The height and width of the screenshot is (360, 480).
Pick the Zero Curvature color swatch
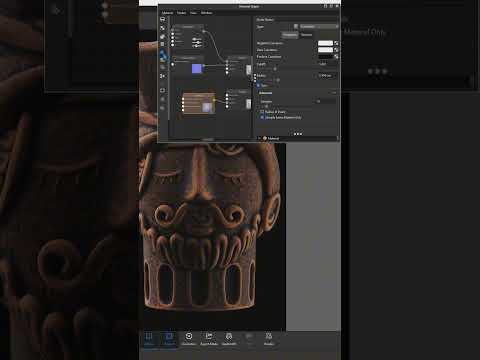pyautogui.click(x=325, y=50)
